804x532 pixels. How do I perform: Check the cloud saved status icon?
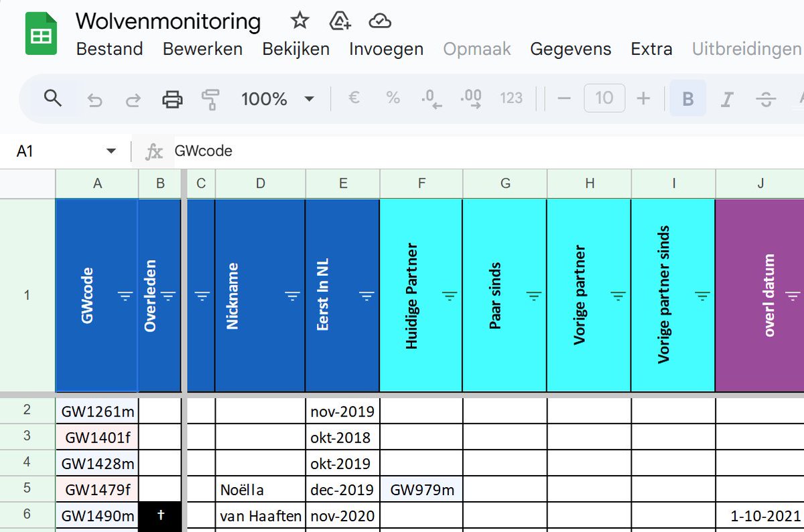pyautogui.click(x=380, y=21)
